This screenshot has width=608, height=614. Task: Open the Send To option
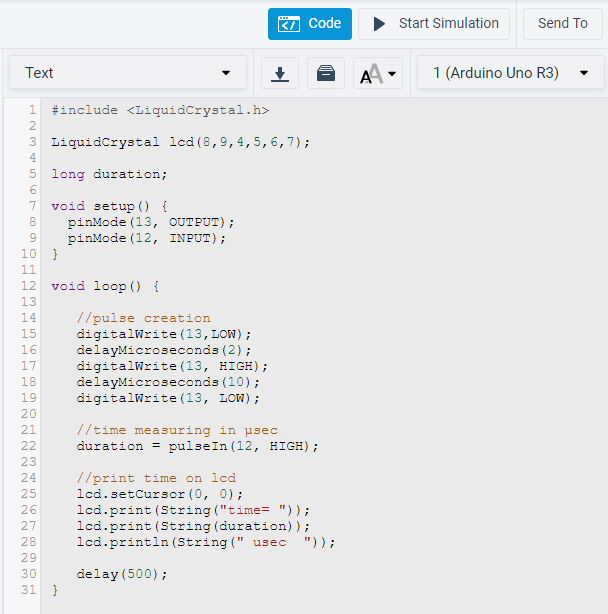[563, 24]
